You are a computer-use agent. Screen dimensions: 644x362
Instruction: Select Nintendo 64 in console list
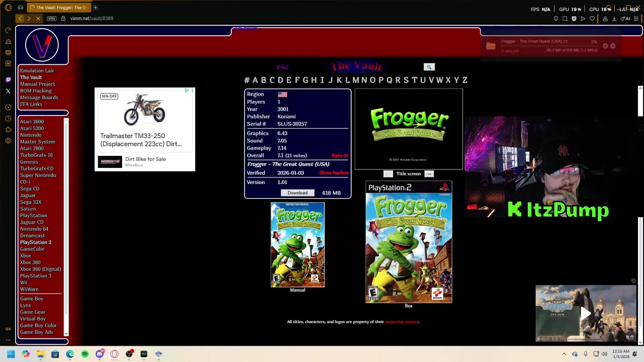[x=34, y=229]
